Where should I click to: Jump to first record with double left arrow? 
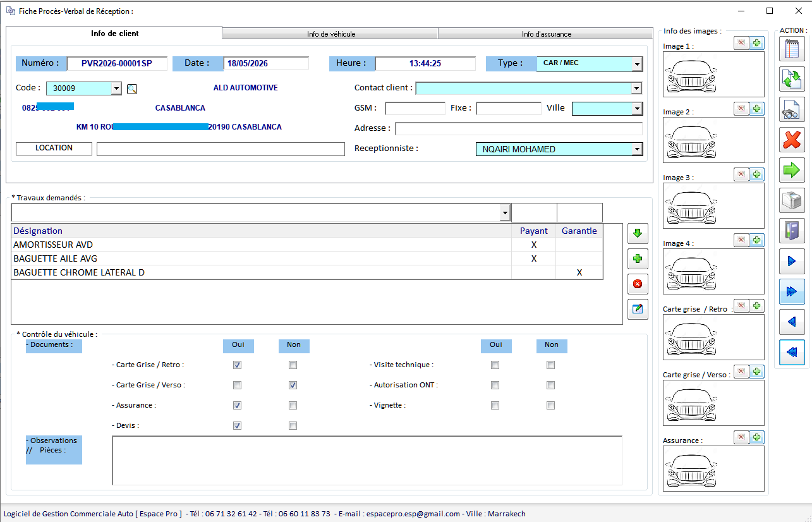(792, 353)
